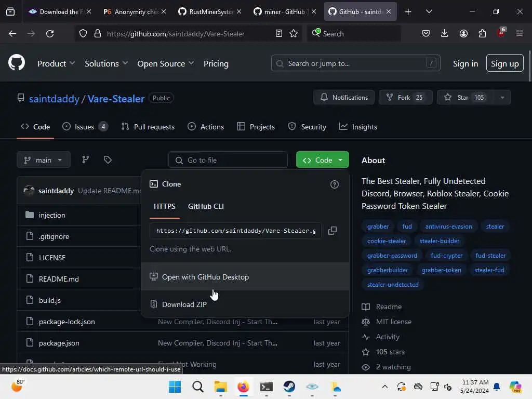Click the Sign in link
This screenshot has height=399, width=532.
[465, 63]
